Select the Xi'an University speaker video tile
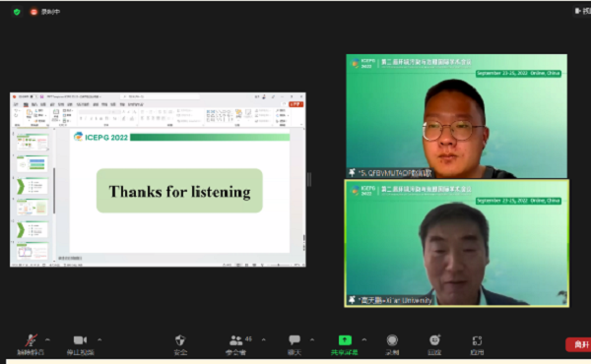 pos(456,243)
